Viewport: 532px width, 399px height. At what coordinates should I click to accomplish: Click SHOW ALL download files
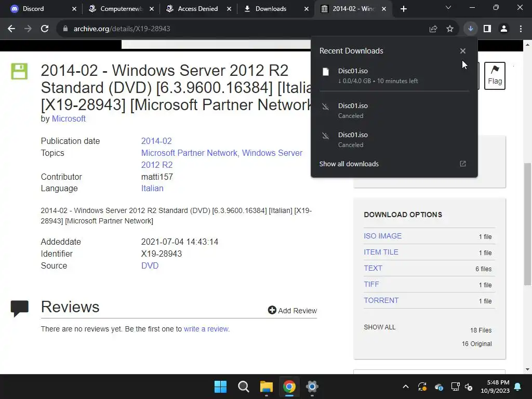point(380,327)
